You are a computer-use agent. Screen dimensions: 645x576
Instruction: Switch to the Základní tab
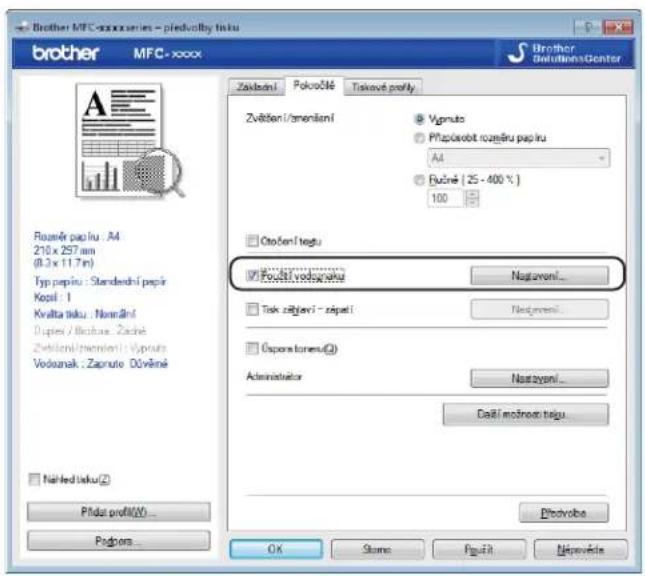(x=256, y=87)
